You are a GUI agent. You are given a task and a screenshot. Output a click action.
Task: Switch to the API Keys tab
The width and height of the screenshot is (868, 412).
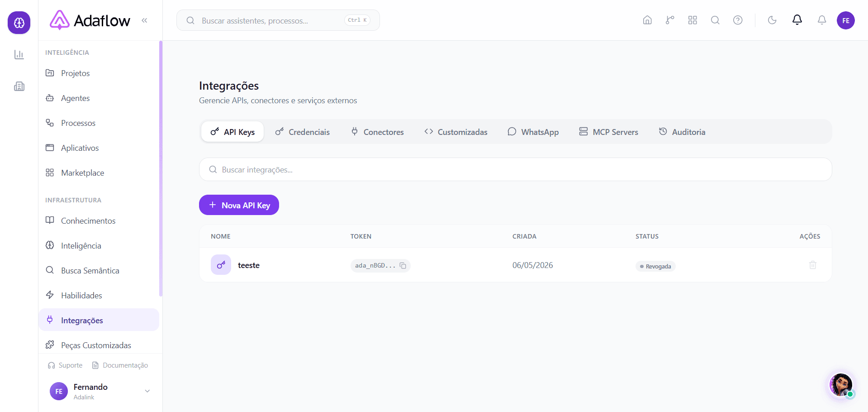232,132
